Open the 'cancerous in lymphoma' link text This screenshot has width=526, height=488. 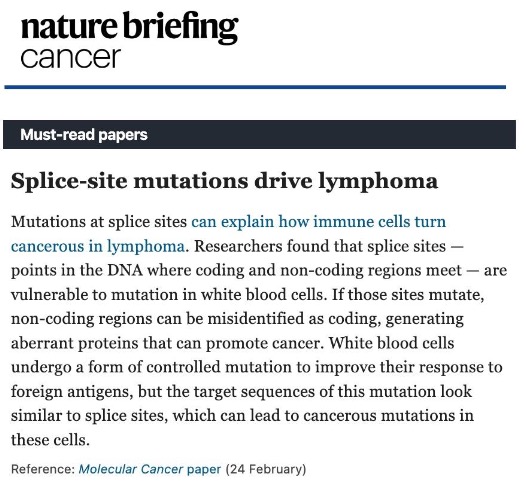(x=98, y=247)
